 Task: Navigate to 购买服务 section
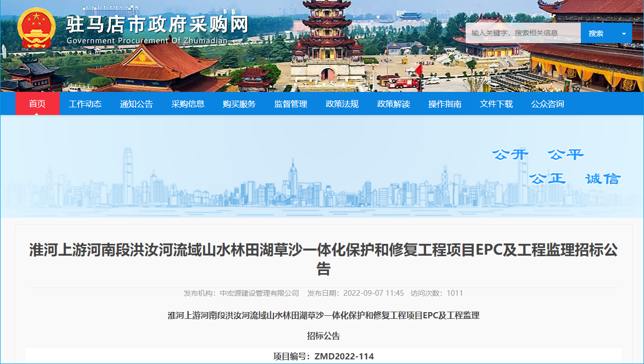click(240, 104)
